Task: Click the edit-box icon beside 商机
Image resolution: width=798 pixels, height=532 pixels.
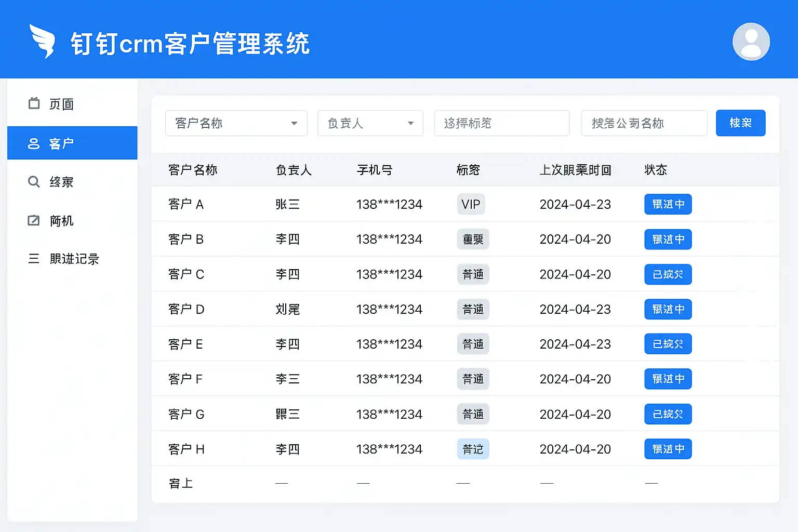Action: pyautogui.click(x=34, y=220)
